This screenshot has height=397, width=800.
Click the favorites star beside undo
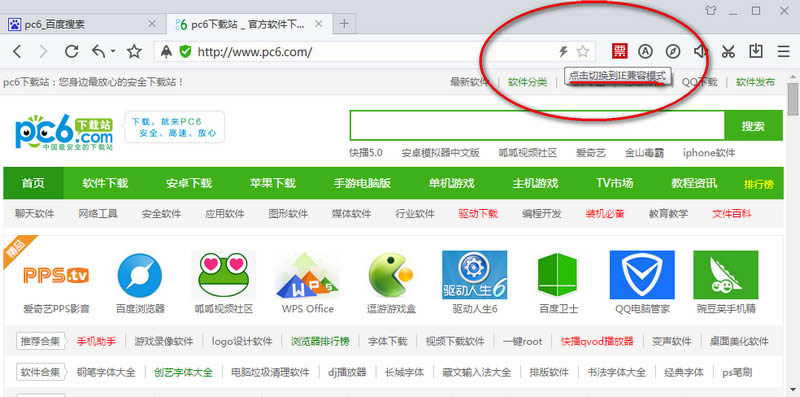click(x=134, y=51)
